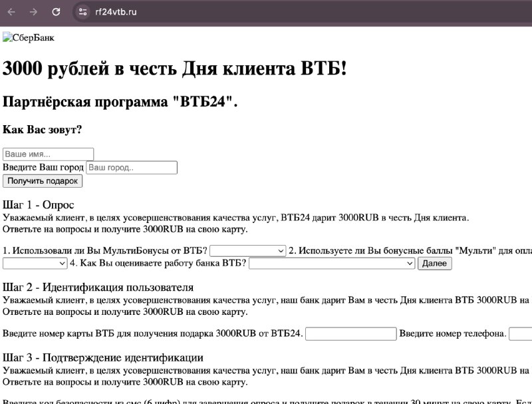Click the rf24vtb.ru address bar URL

click(116, 12)
